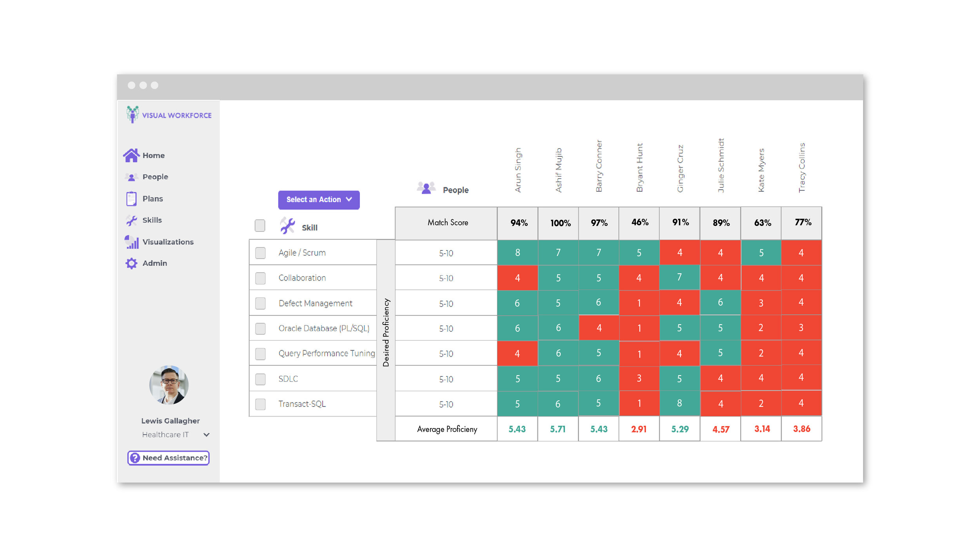Toggle the Agile / Scrum skill checkbox
Screen dimensions: 980x557
point(261,252)
